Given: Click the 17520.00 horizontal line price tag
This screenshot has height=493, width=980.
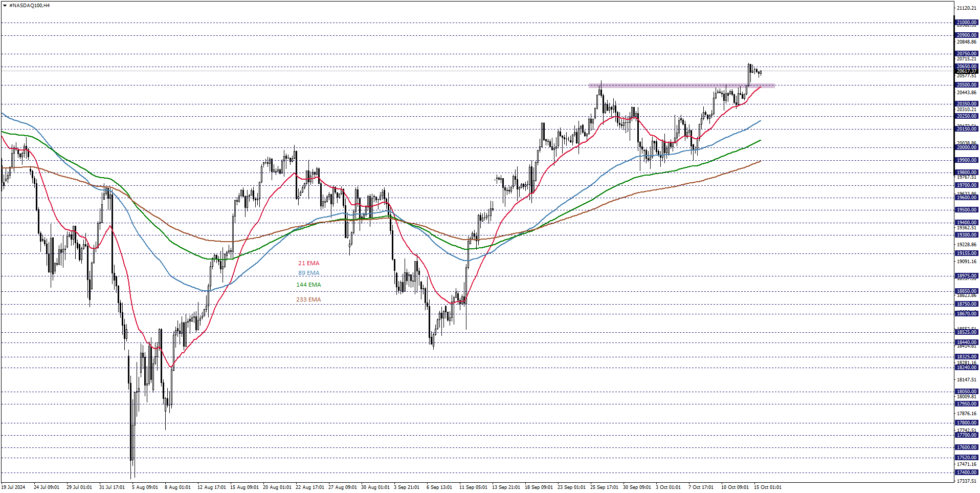Looking at the screenshot, I should pos(966,458).
